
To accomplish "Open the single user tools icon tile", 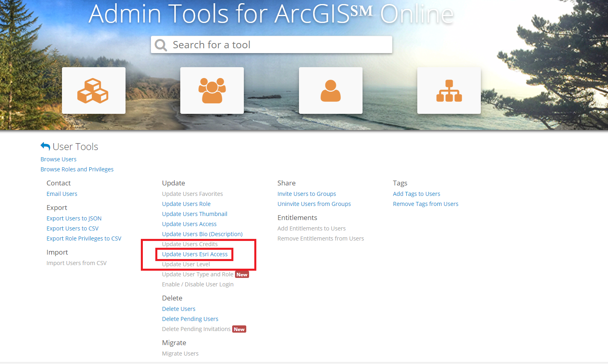I will [x=331, y=90].
